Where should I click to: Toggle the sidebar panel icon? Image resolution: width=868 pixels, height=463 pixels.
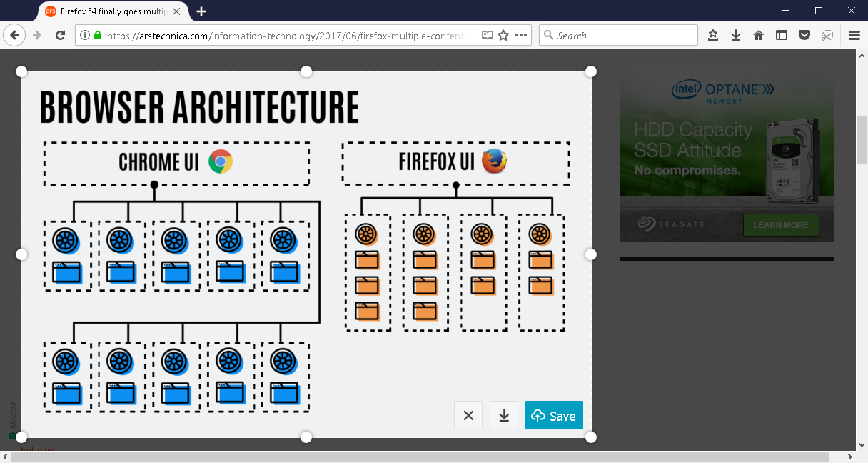coord(782,35)
